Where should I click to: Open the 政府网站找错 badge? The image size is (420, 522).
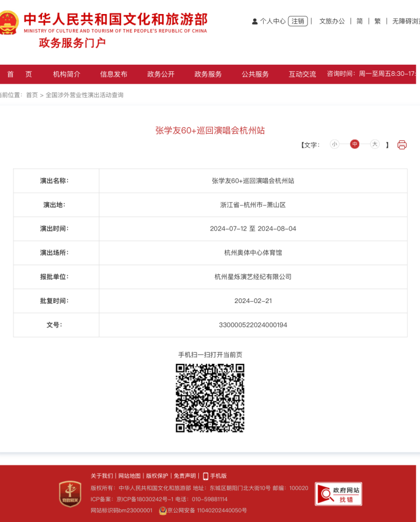[338, 494]
